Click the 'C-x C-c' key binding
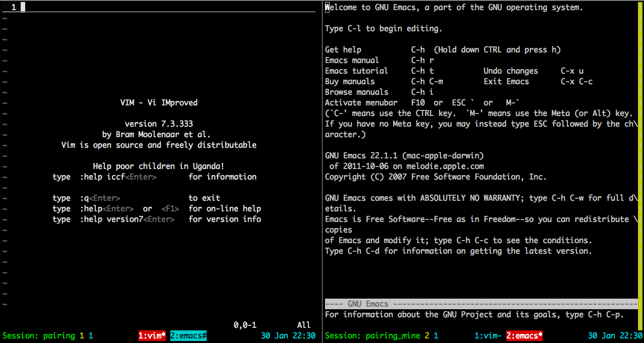The height and width of the screenshot is (343, 644). (576, 81)
